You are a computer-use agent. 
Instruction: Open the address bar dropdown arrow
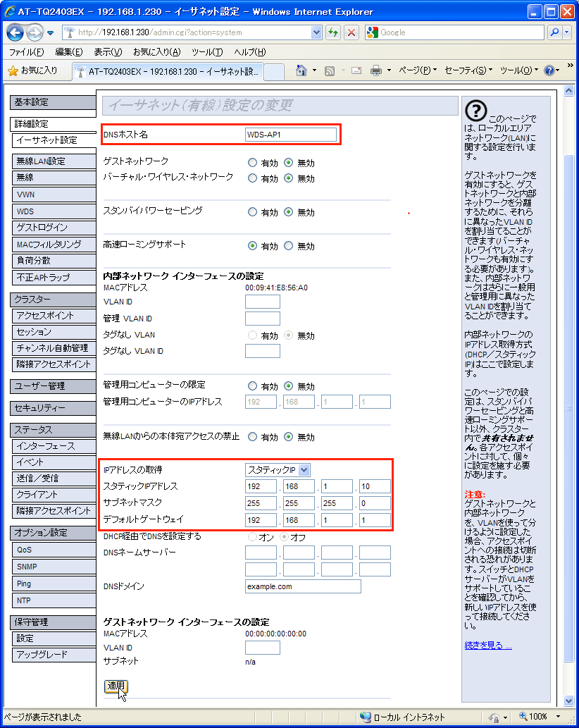point(316,32)
